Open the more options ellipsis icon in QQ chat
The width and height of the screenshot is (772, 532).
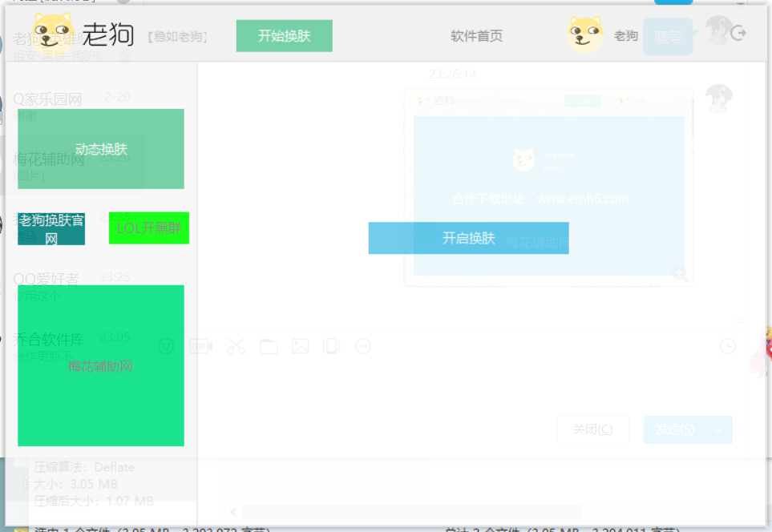tap(363, 346)
